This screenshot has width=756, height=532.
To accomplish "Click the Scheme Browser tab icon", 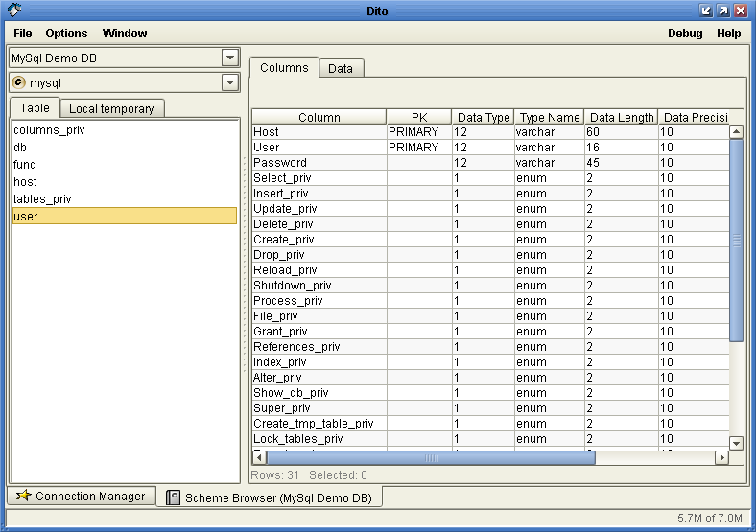I will (173, 497).
